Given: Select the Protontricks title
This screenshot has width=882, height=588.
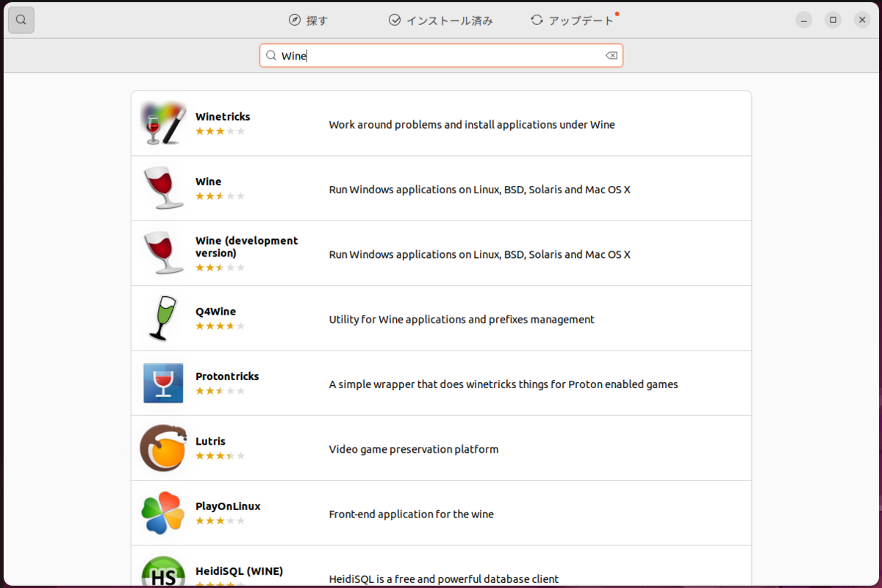Looking at the screenshot, I should point(227,376).
